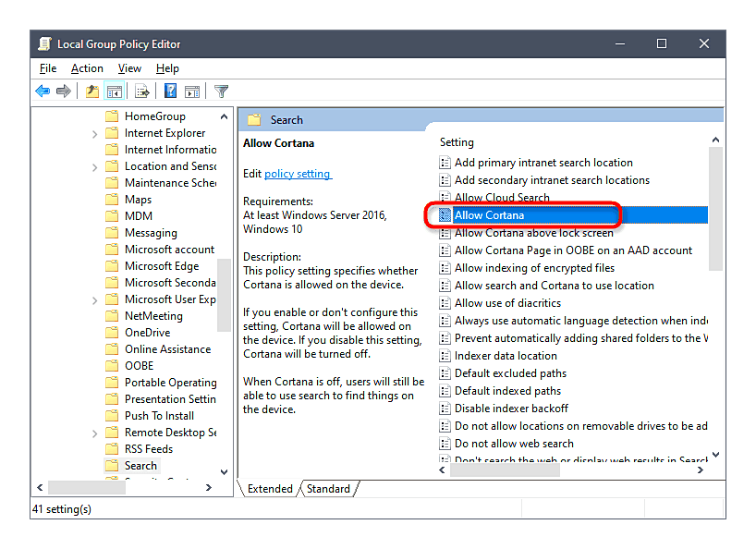756x549 pixels.
Task: Toggle Show/Hide Console Tree toolbar icon
Action: coord(115,91)
